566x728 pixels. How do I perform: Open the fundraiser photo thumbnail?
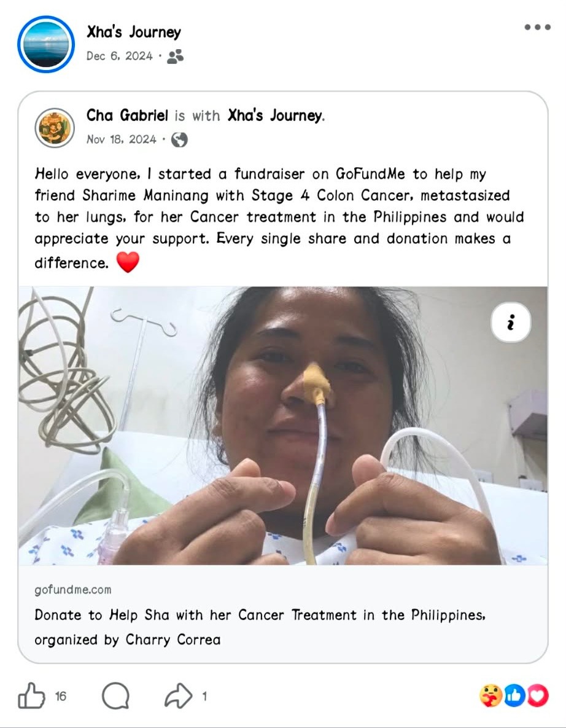[x=282, y=425]
